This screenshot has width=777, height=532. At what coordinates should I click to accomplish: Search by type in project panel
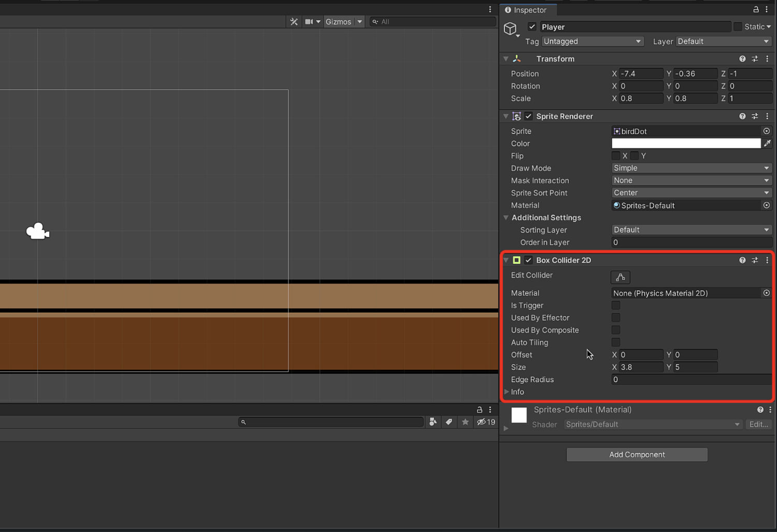tap(433, 422)
